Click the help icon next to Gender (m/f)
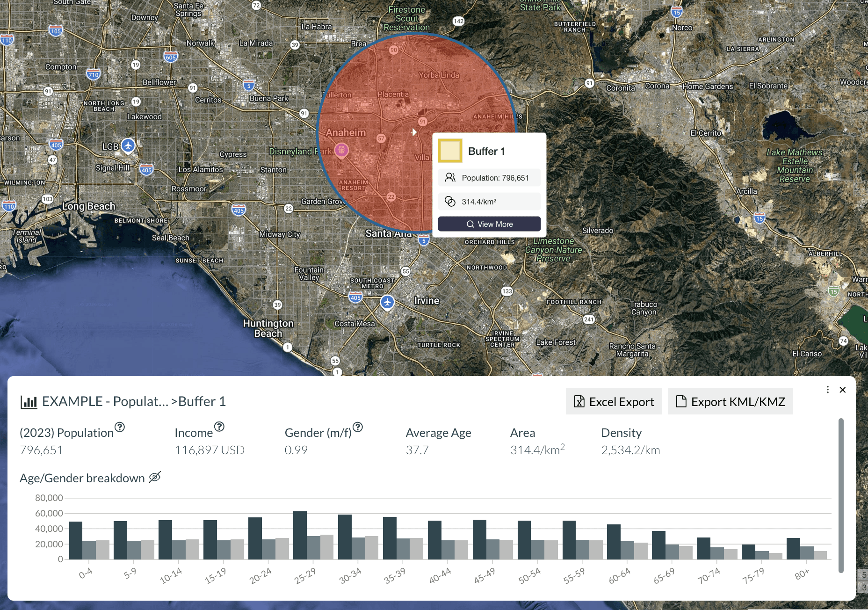Image resolution: width=868 pixels, height=610 pixels. (358, 427)
